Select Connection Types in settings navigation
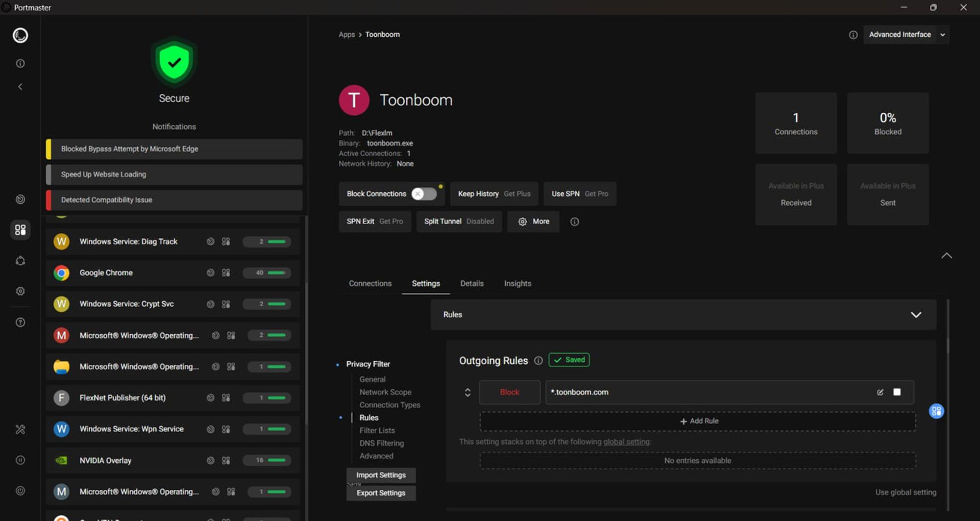This screenshot has width=980, height=521. tap(390, 405)
